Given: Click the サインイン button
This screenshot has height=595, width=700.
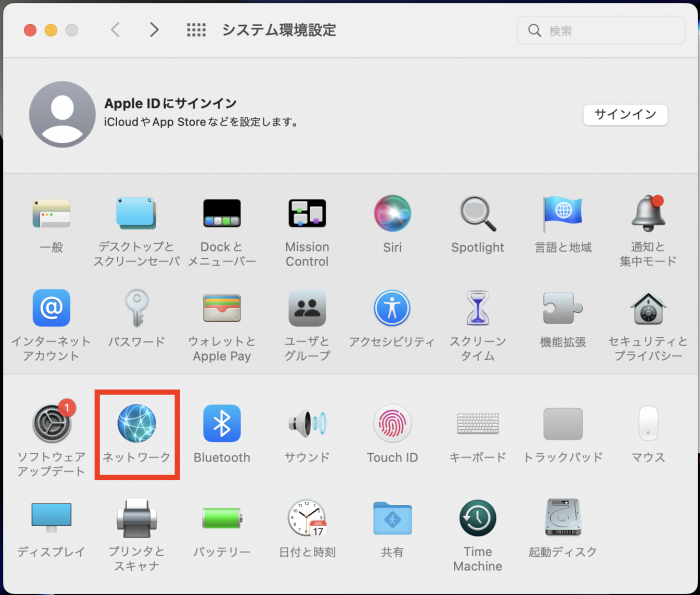Looking at the screenshot, I should click(625, 115).
